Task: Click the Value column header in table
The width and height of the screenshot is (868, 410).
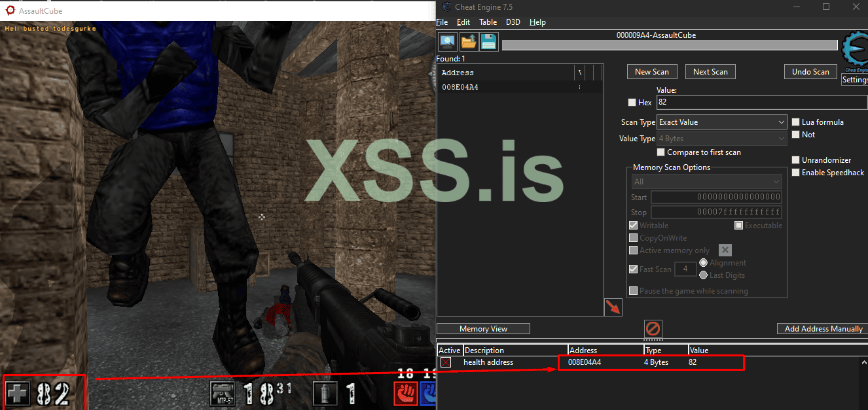Action: click(778, 350)
